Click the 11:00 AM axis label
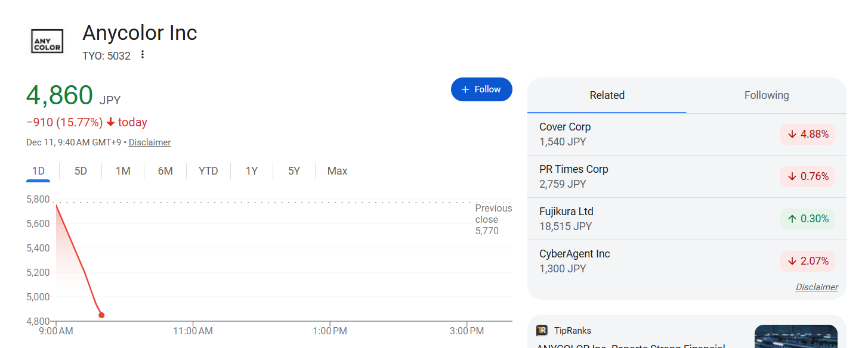The width and height of the screenshot is (868, 348). [193, 331]
